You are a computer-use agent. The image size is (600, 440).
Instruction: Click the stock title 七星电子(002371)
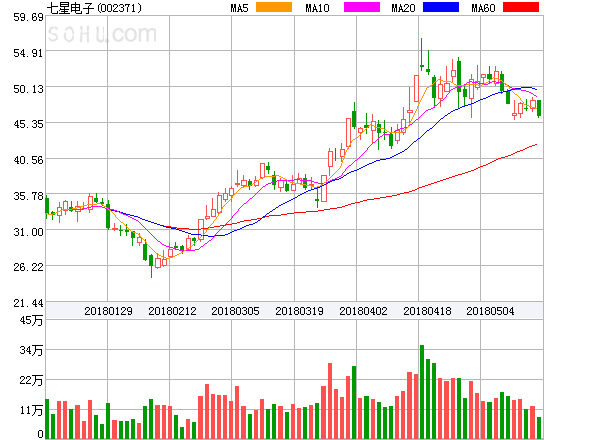click(x=94, y=8)
